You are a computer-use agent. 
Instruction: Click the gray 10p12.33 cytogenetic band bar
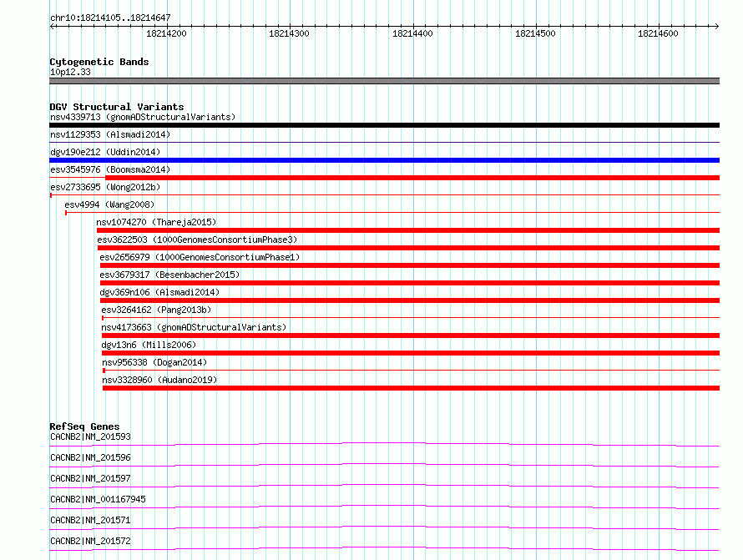click(x=384, y=81)
